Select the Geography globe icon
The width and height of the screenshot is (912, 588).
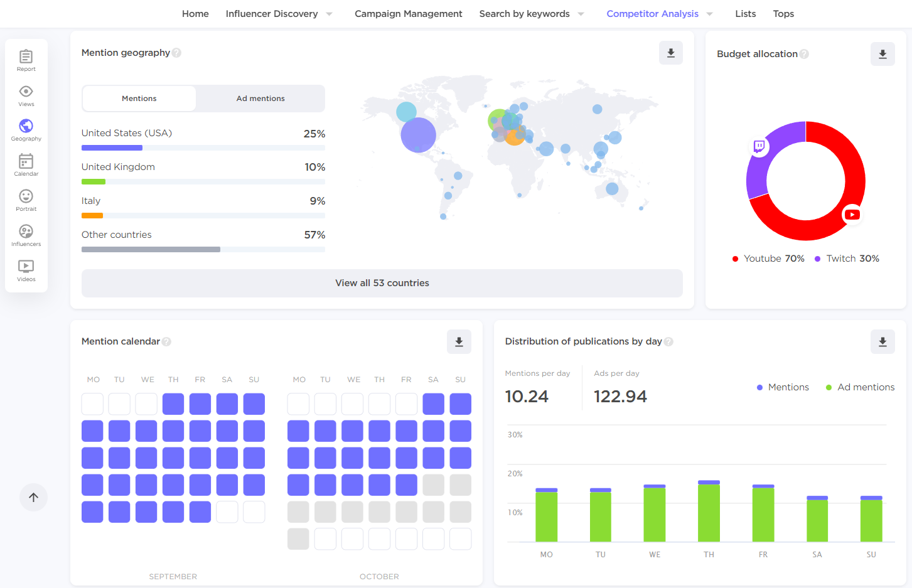[26, 126]
